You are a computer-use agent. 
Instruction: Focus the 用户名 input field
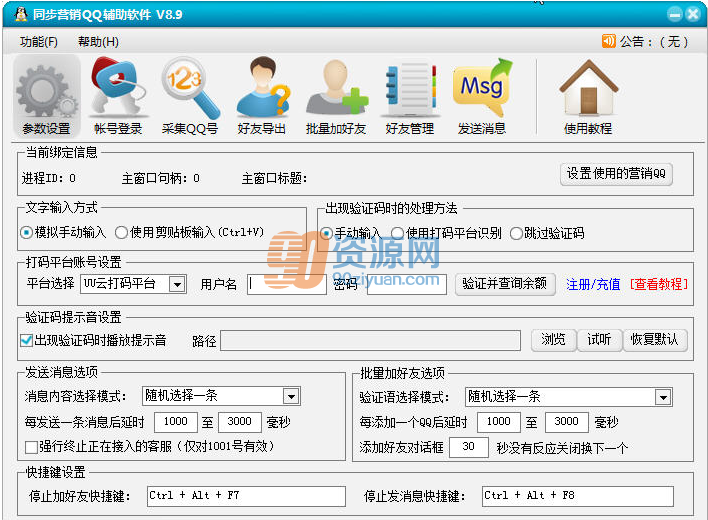click(x=287, y=284)
